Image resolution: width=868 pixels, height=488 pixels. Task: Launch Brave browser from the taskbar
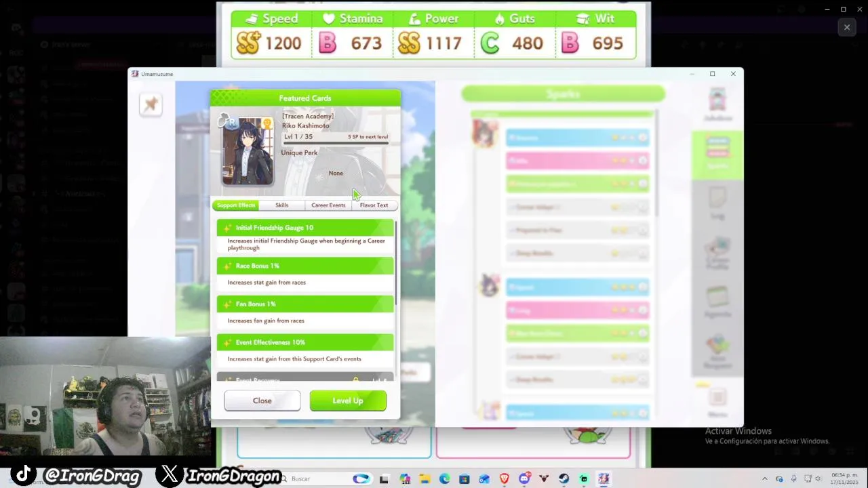click(x=504, y=479)
